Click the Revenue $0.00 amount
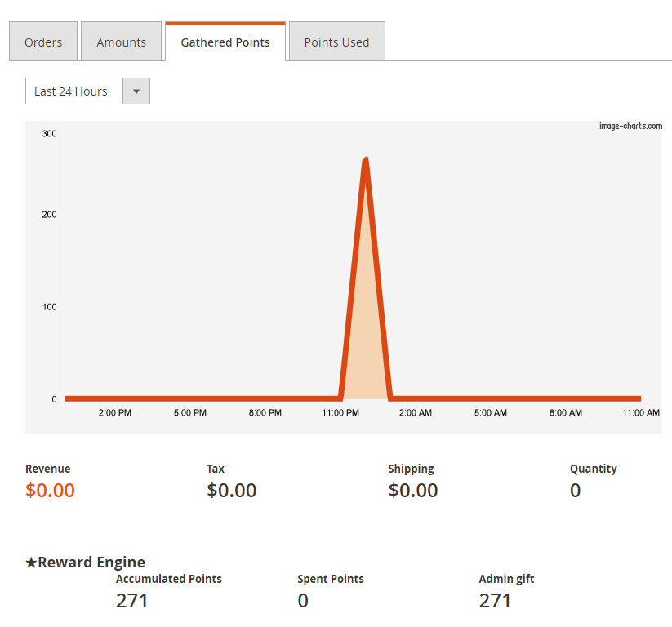Image resolution: width=672 pixels, height=627 pixels. pos(50,490)
